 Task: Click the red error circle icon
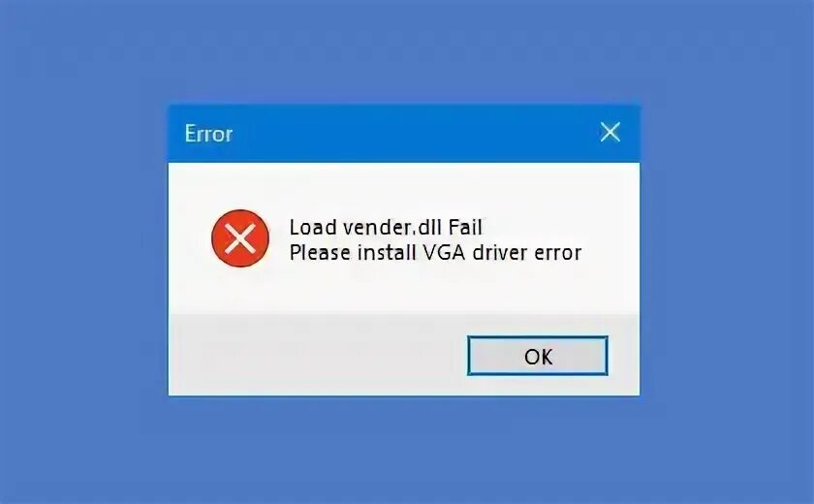pyautogui.click(x=240, y=238)
